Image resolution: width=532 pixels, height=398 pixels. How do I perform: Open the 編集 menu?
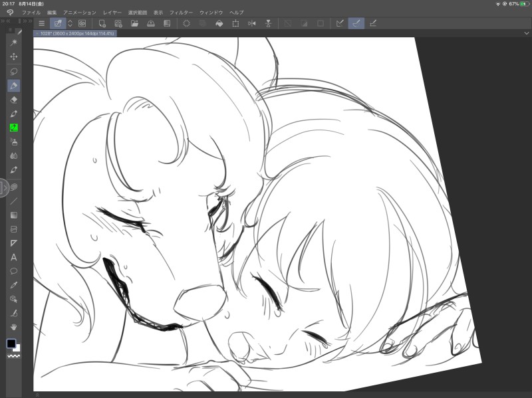click(52, 13)
